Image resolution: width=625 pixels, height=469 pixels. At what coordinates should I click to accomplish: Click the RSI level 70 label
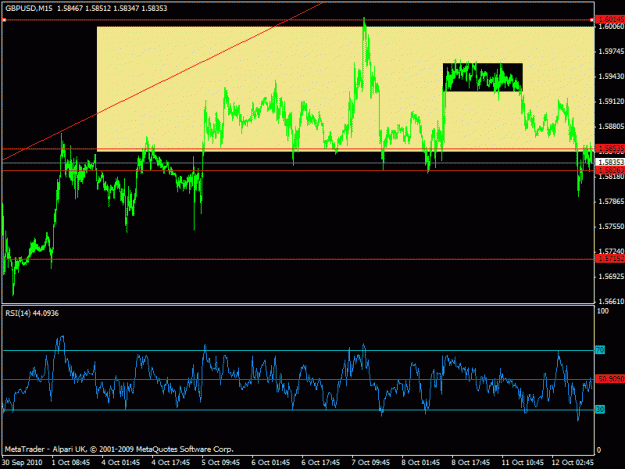pyautogui.click(x=600, y=350)
